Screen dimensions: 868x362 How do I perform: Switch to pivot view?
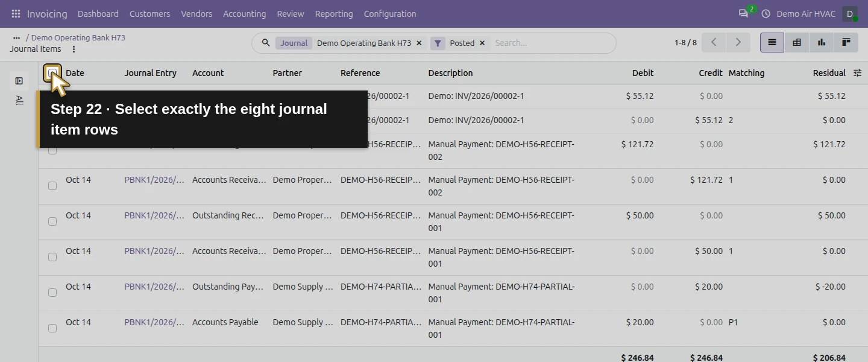[x=797, y=42]
